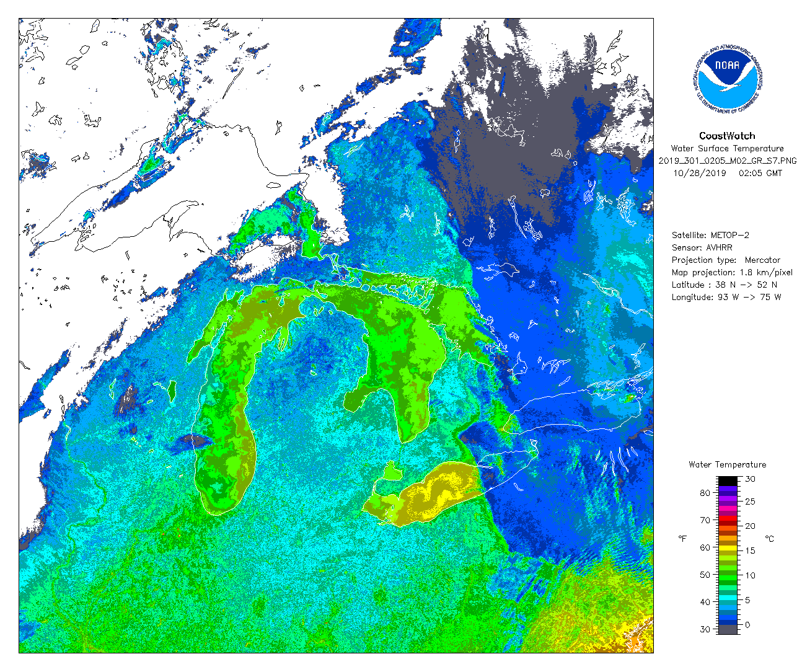The height and width of the screenshot is (672, 802).
Task: Click the °C unit label
Action: tap(769, 539)
